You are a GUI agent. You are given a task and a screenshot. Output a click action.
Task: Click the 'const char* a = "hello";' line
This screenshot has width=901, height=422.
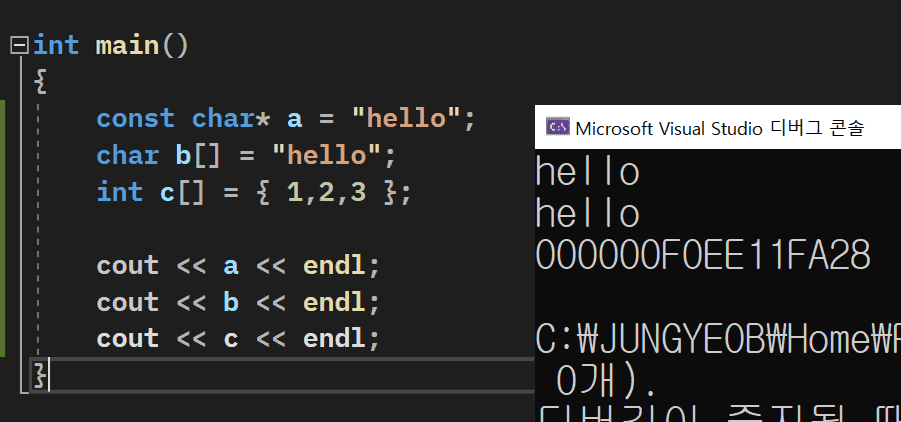pyautogui.click(x=286, y=119)
